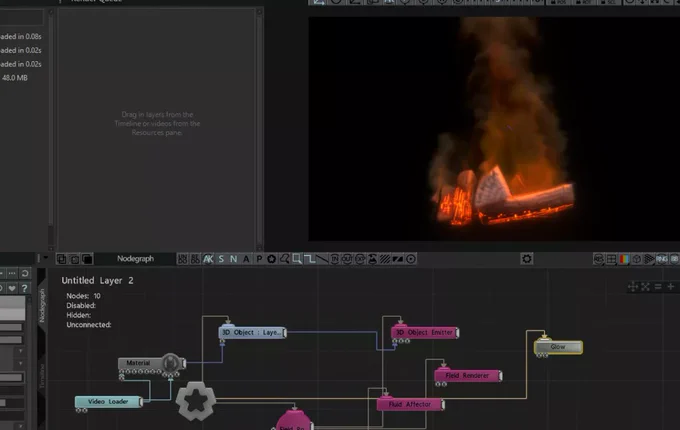
Task: Select the Material node
Action: coord(152,363)
